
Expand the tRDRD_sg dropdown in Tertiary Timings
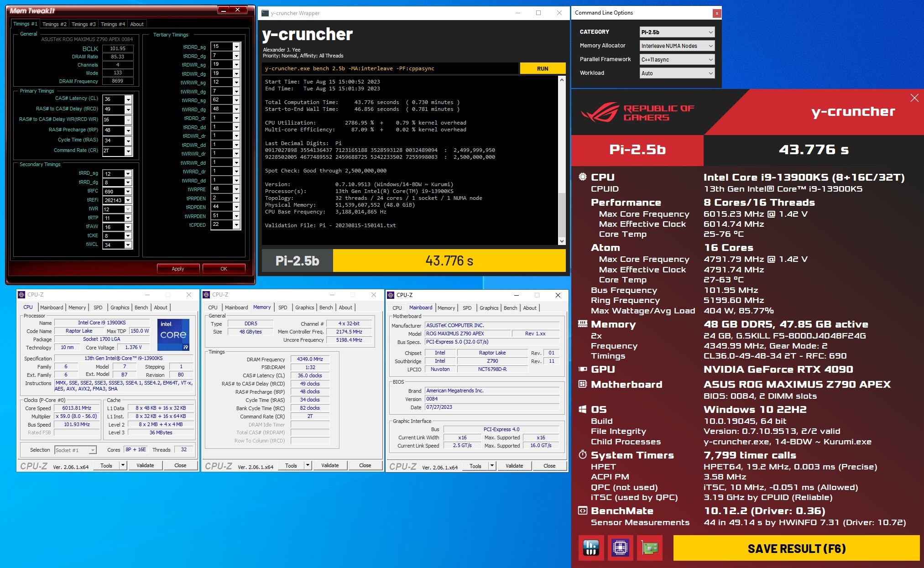236,47
